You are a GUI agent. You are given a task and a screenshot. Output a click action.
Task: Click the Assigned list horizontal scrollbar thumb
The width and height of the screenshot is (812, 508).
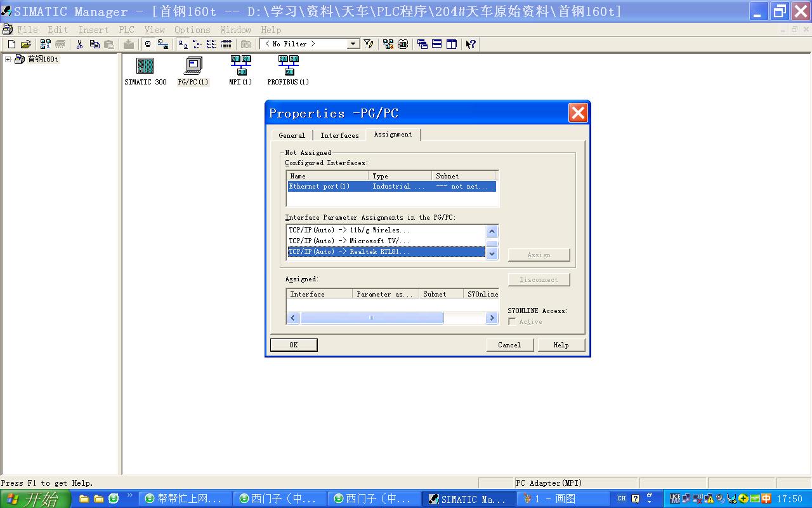[x=372, y=318]
